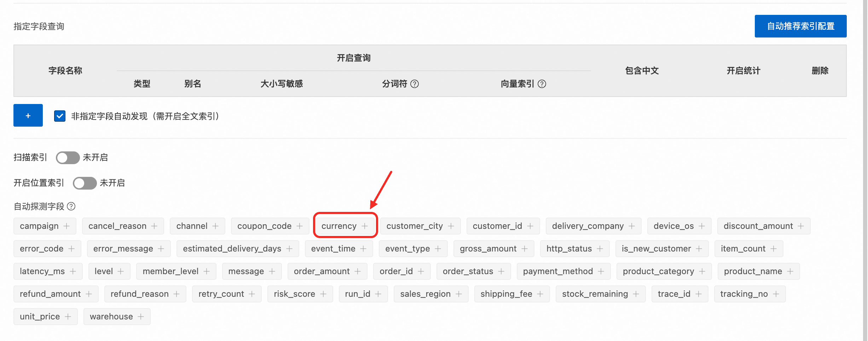Screen dimensions: 868x341
Task: Click the 开启统计 column header
Action: 743,71
